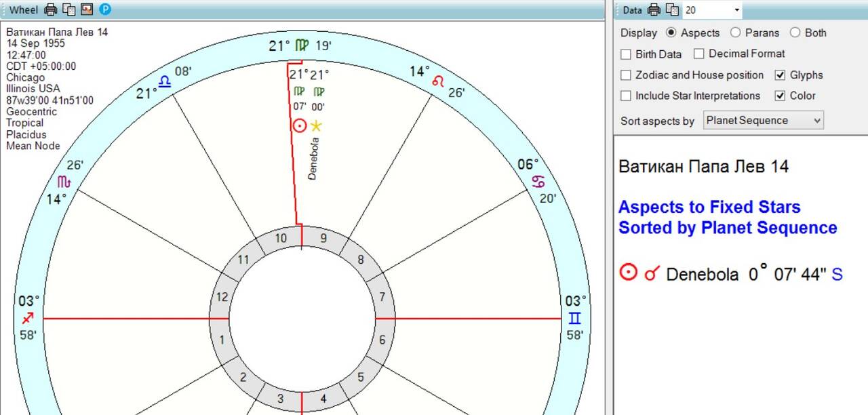Click the Leo glyph on the zodiac ring
Screen dimensions: 868x415
(439, 81)
